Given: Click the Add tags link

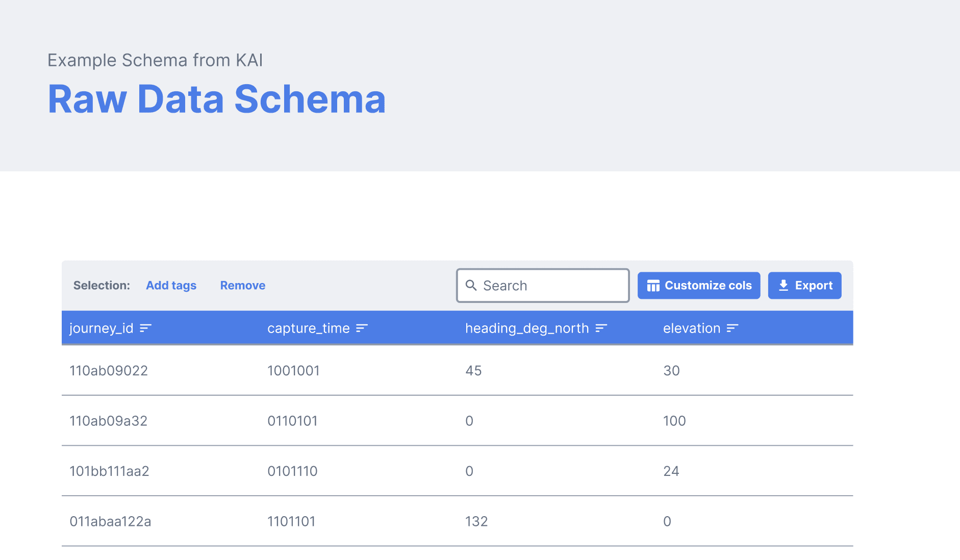Looking at the screenshot, I should point(171,286).
